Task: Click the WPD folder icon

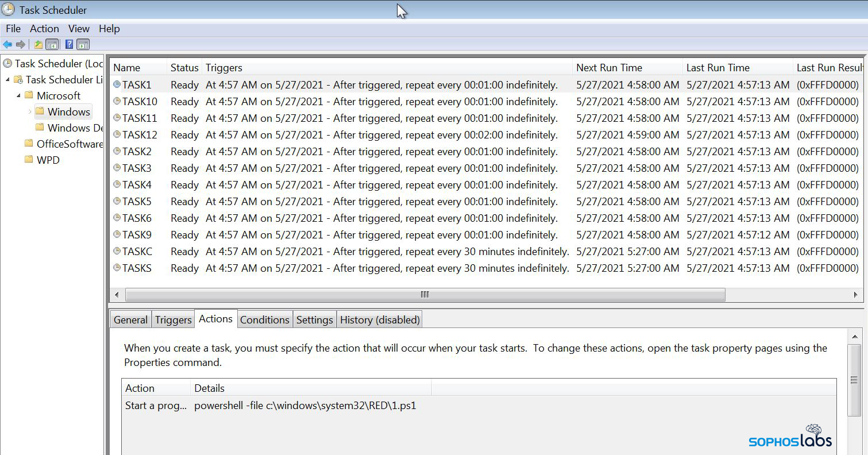Action: (x=29, y=160)
